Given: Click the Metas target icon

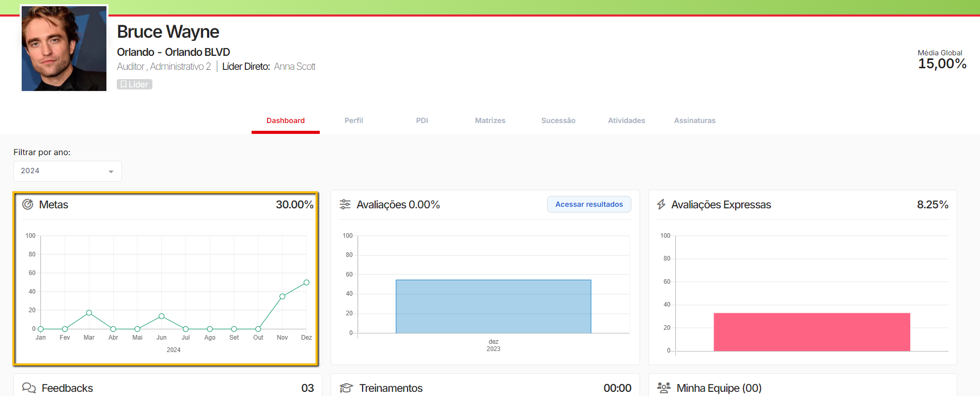Looking at the screenshot, I should [28, 205].
